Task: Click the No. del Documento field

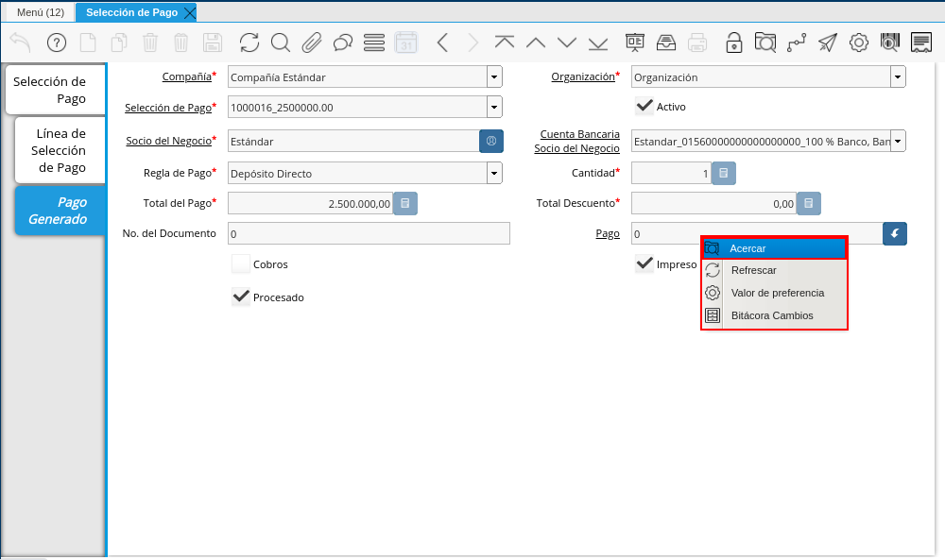Action: click(x=369, y=233)
